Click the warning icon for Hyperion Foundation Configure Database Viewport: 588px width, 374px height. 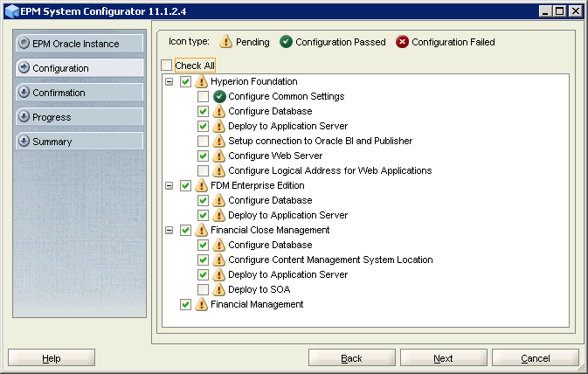click(219, 111)
